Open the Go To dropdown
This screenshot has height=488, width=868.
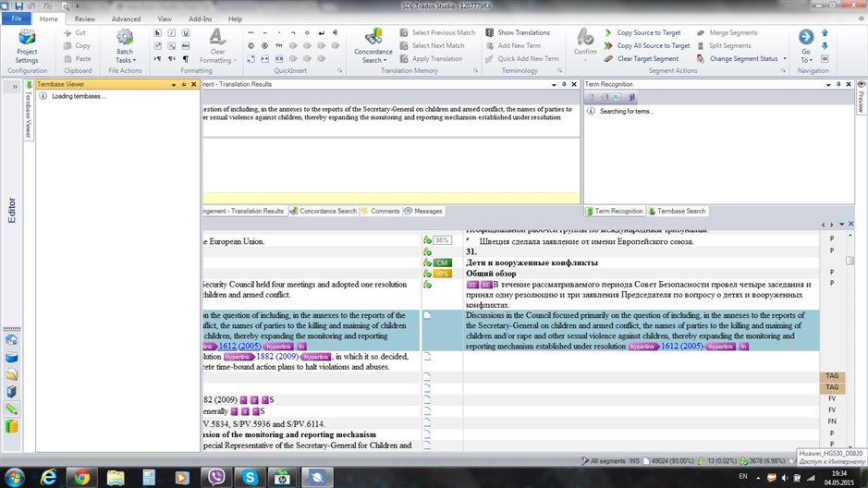[x=806, y=55]
